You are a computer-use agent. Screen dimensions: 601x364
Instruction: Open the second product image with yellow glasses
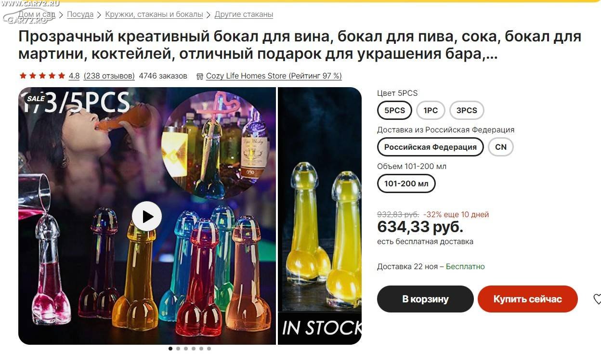(x=320, y=216)
